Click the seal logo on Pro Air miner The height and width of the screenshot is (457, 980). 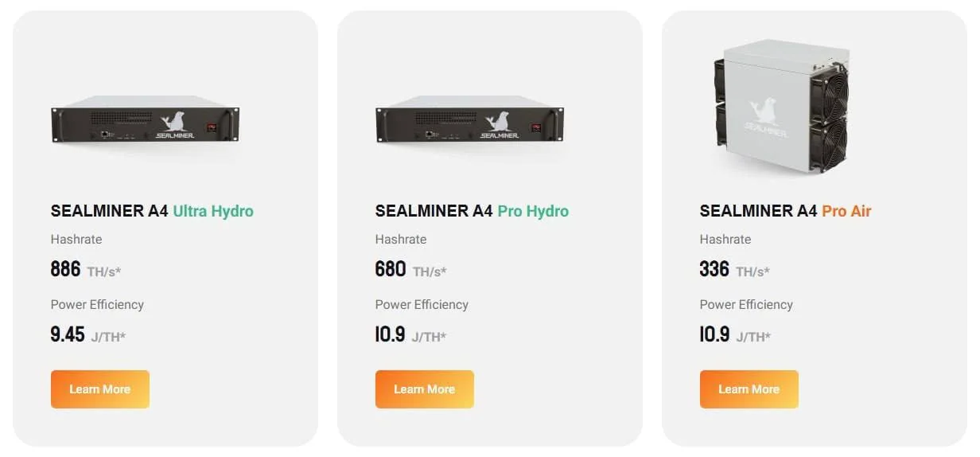(x=765, y=111)
